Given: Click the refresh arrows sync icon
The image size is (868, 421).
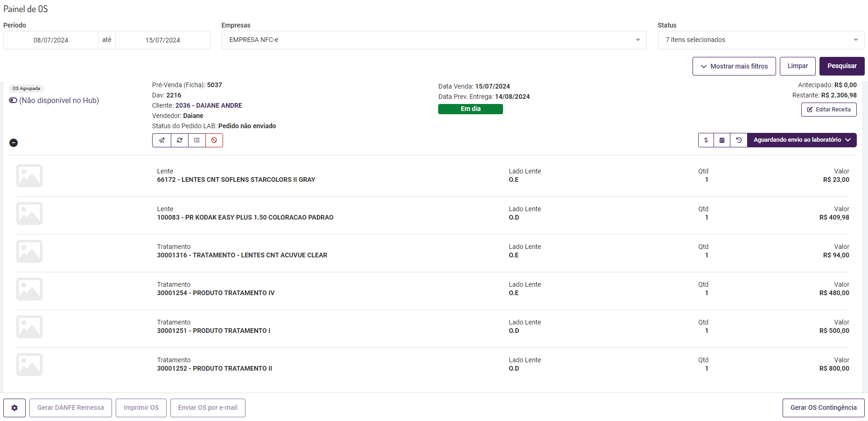Looking at the screenshot, I should coord(180,140).
